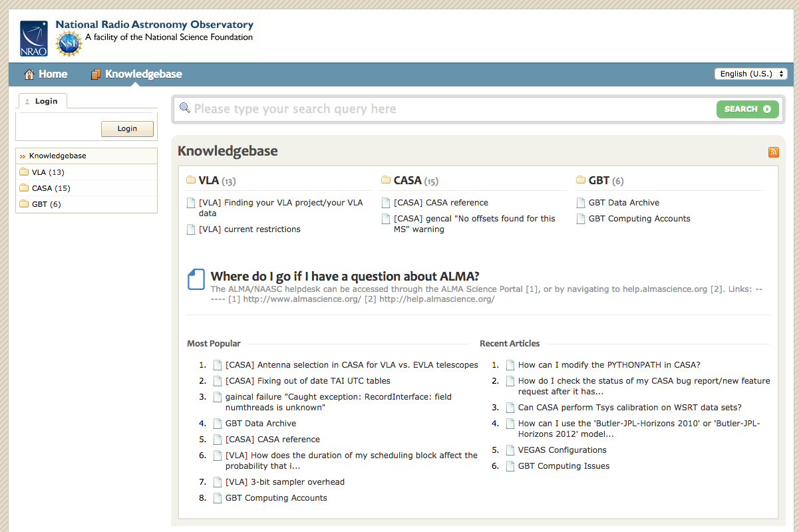Open the VEGAS Configurations article
Image resolution: width=799 pixels, height=532 pixels.
tap(562, 450)
